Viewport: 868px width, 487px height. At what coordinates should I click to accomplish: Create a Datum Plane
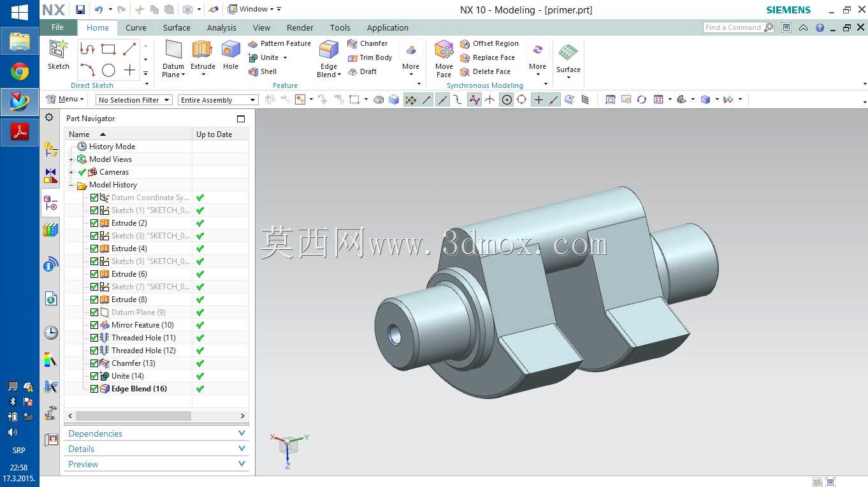pyautogui.click(x=173, y=59)
